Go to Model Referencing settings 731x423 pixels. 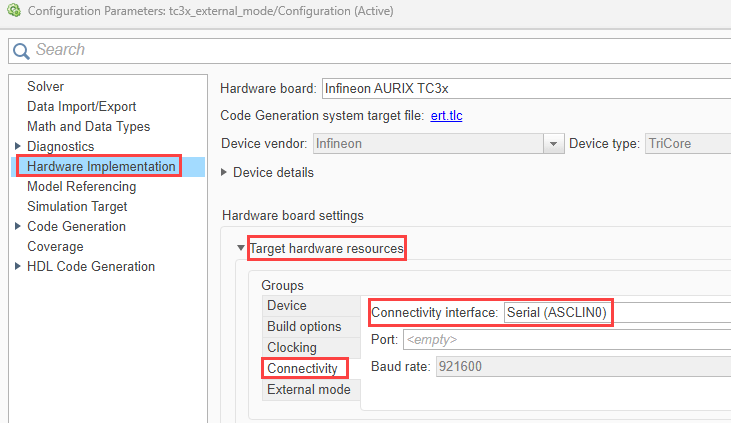tap(81, 187)
